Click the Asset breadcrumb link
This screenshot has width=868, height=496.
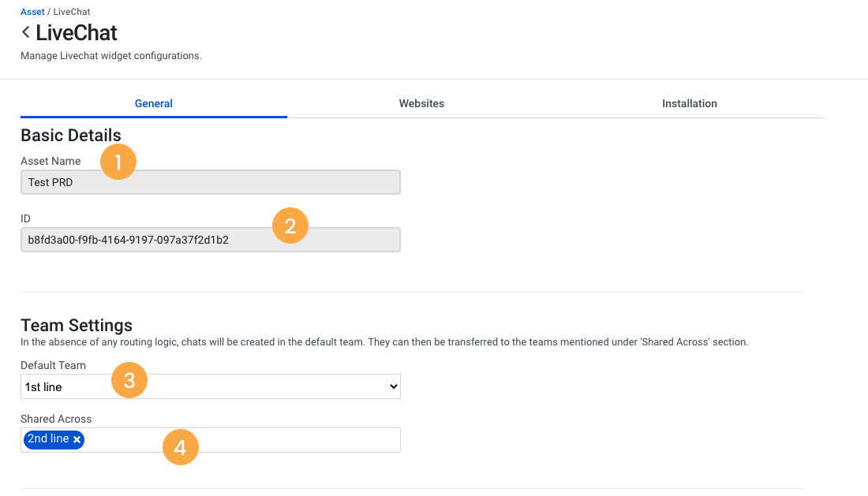[x=32, y=12]
